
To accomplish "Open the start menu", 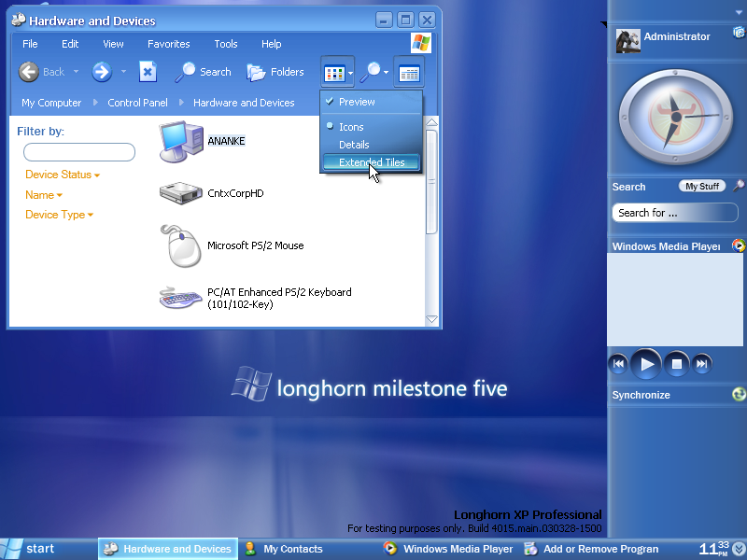I will coord(29,549).
